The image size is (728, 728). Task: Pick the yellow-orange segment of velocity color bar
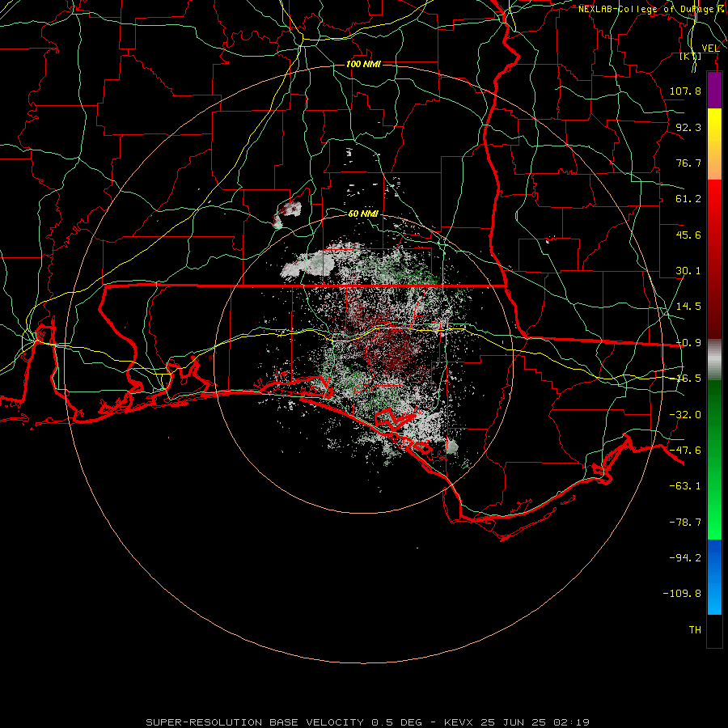[x=714, y=144]
